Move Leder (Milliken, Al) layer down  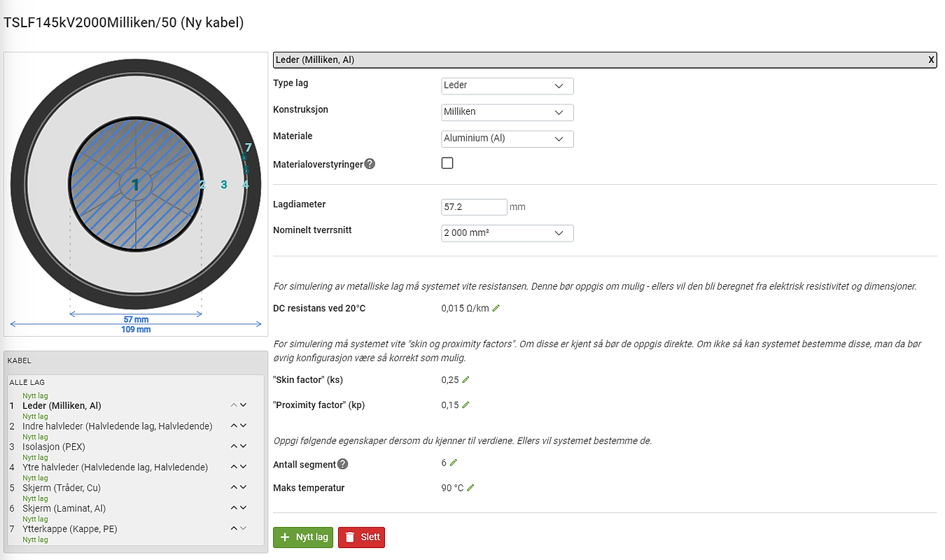click(244, 405)
